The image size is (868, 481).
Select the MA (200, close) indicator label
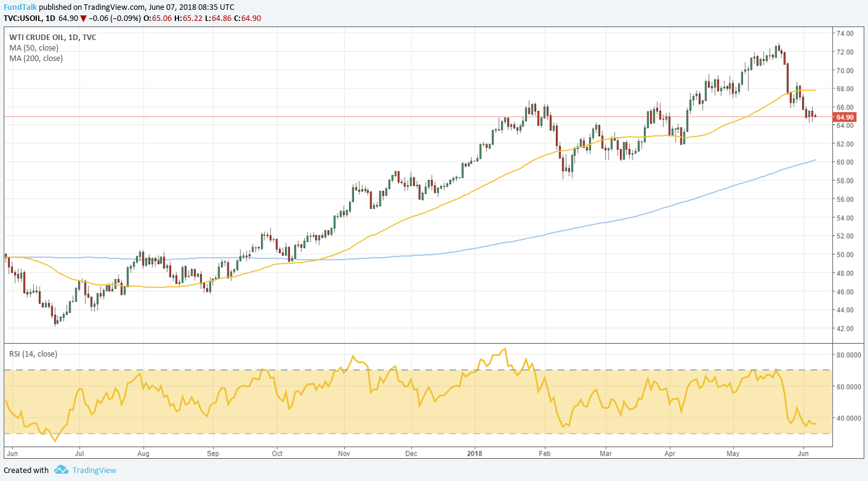click(36, 58)
